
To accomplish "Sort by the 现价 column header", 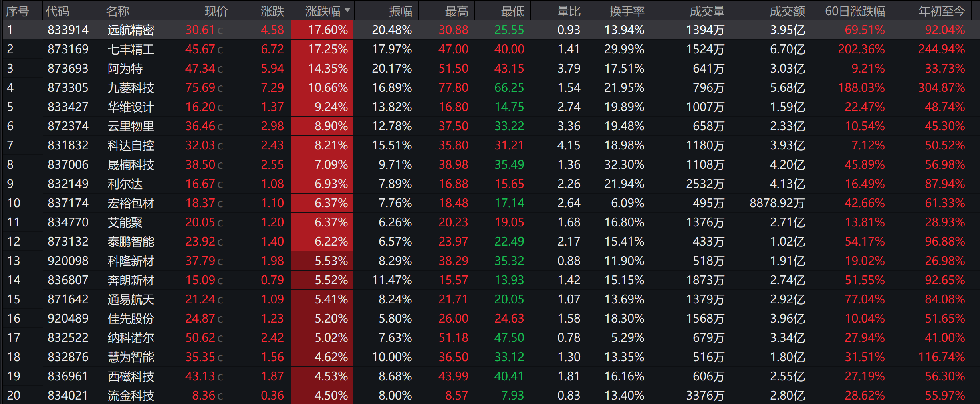I will point(216,11).
